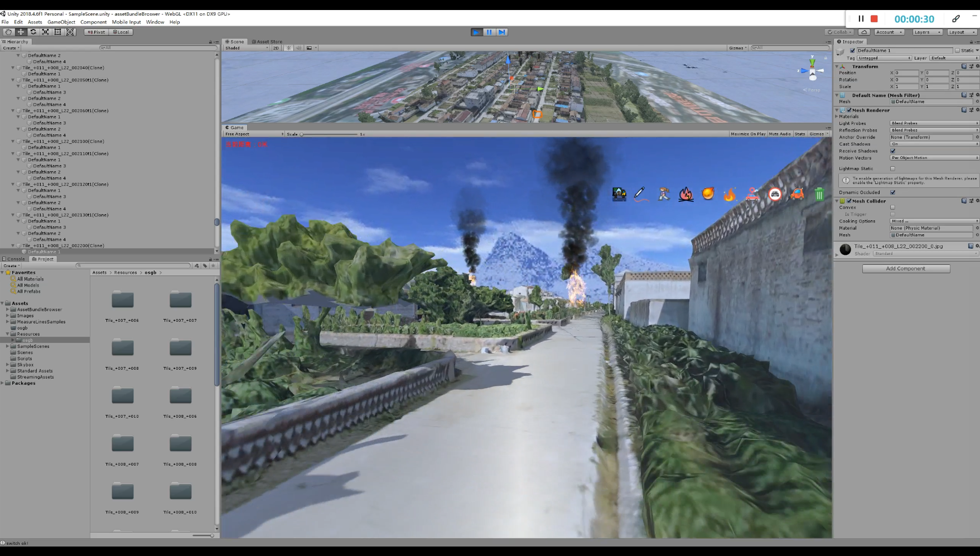The width and height of the screenshot is (980, 556).
Task: Click the no-cars prohibition sign icon
Action: (x=775, y=194)
